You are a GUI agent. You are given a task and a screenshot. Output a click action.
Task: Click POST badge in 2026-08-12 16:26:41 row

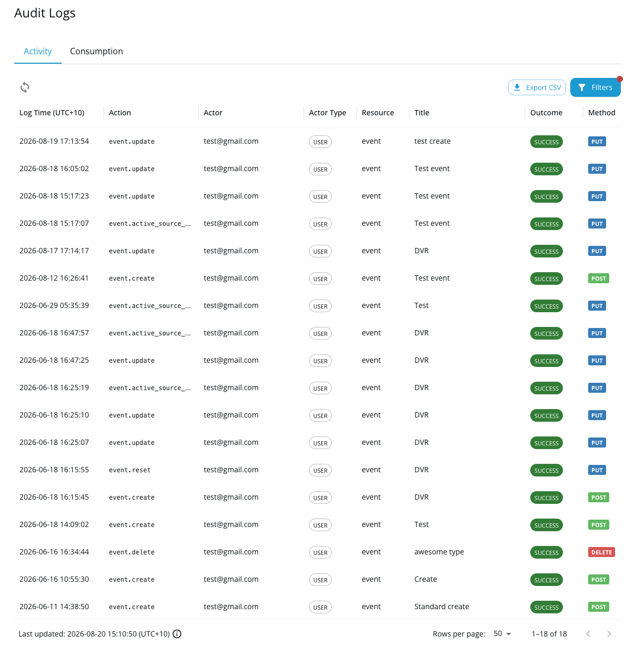[599, 279]
